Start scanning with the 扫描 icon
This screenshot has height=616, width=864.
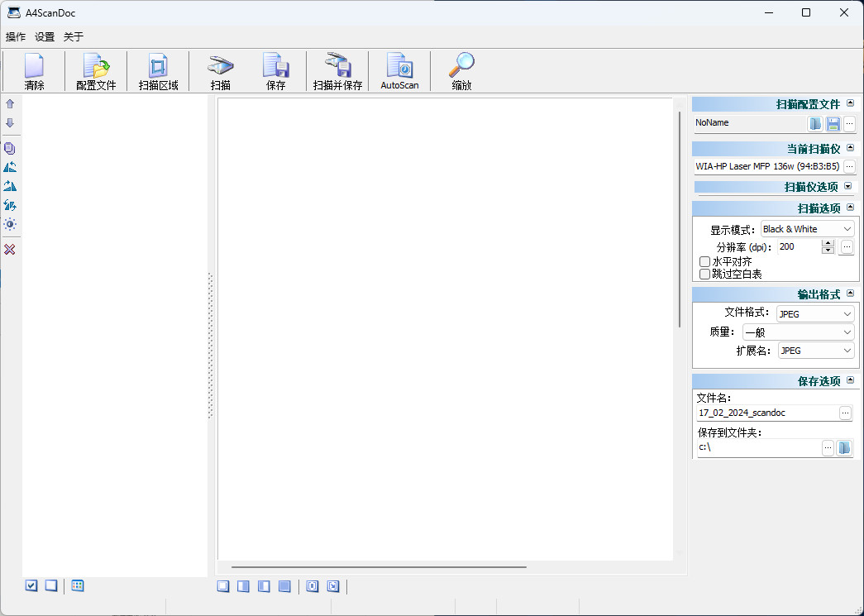click(x=221, y=71)
